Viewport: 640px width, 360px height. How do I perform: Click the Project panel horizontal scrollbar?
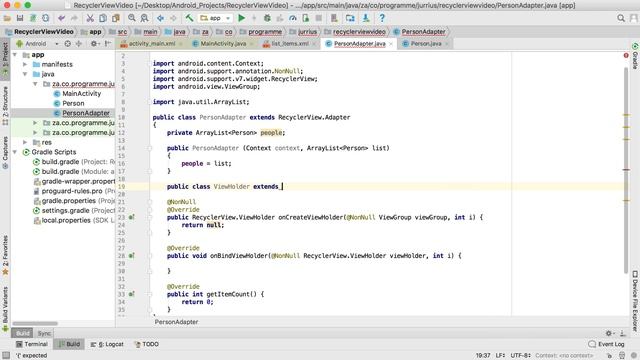[36, 324]
